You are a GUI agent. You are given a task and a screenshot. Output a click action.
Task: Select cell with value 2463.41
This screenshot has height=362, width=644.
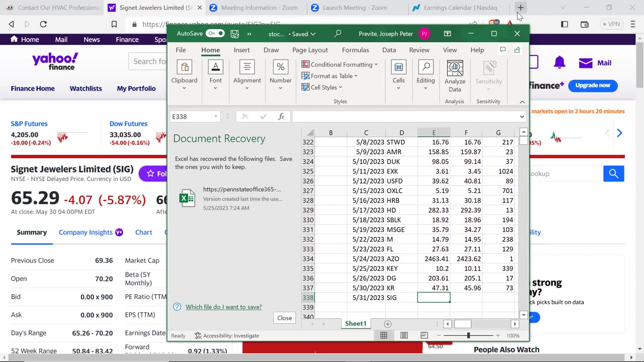click(434, 259)
